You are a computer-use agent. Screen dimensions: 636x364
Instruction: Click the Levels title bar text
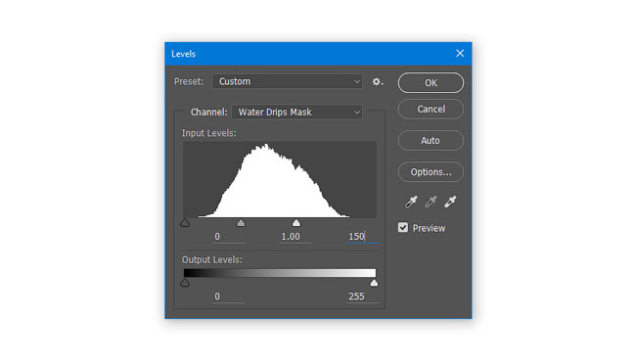pos(183,54)
